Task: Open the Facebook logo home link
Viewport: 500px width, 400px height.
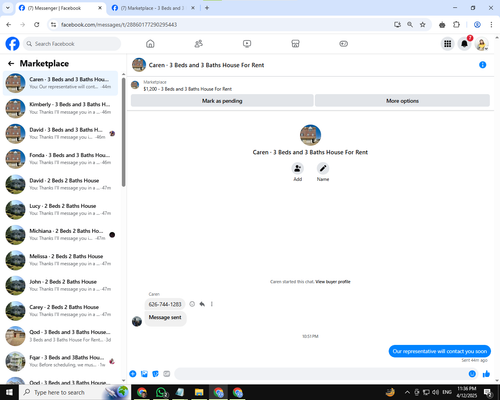Action: point(12,44)
